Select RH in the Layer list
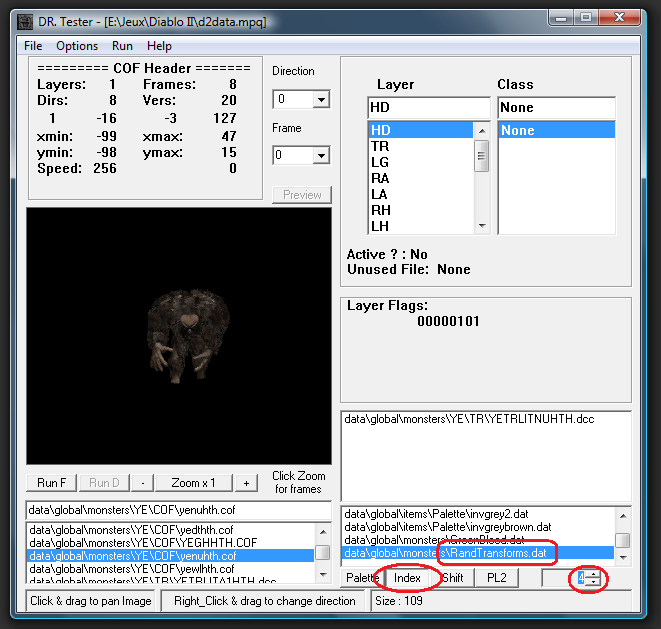 tap(421, 210)
